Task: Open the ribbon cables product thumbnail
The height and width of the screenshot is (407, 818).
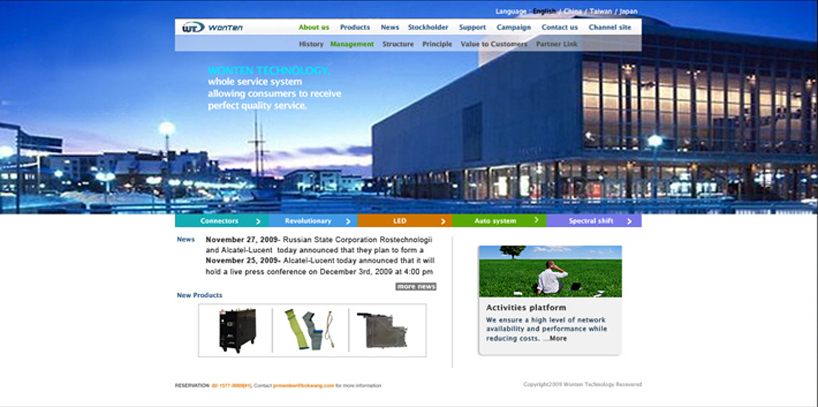Action: [312, 330]
